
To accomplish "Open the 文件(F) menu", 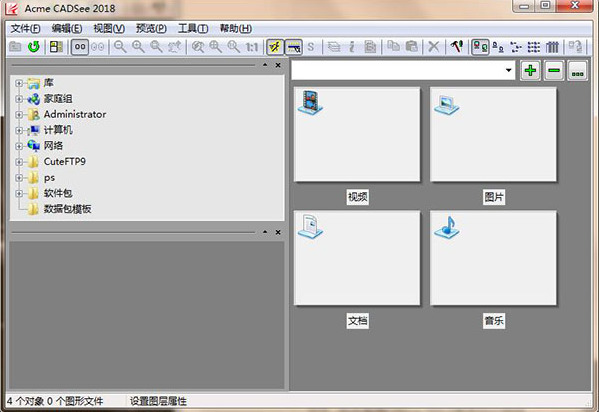I will 25,29.
